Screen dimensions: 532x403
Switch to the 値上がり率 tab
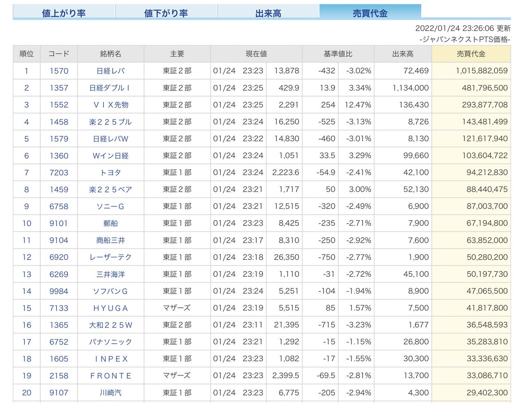(x=64, y=12)
